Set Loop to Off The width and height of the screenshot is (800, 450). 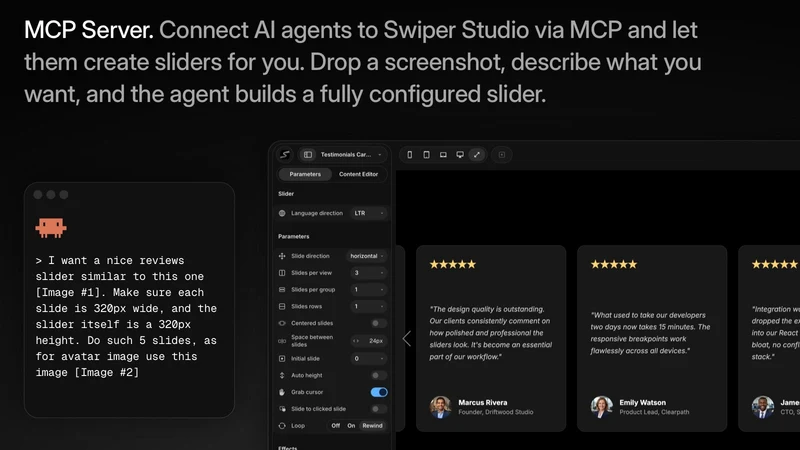click(336, 426)
